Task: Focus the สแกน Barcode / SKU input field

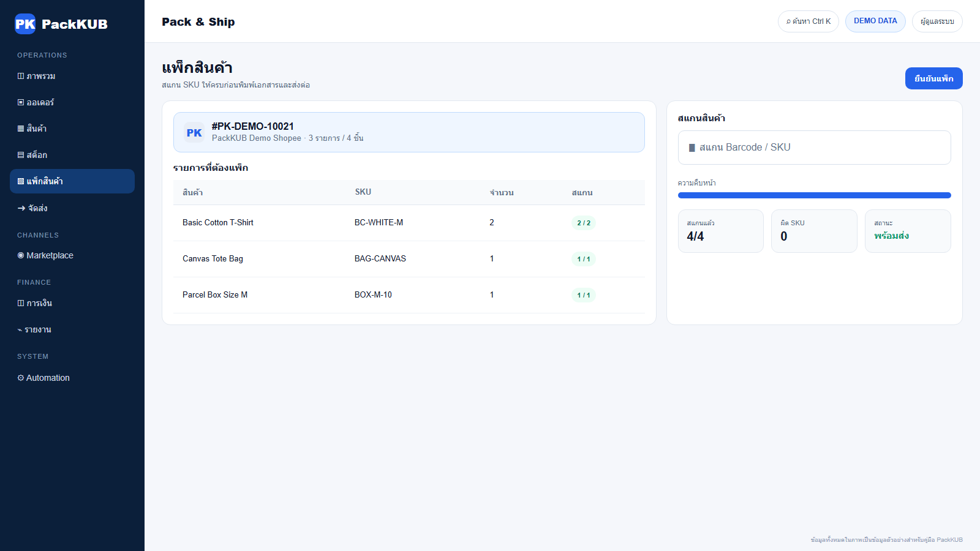Action: coord(815,148)
